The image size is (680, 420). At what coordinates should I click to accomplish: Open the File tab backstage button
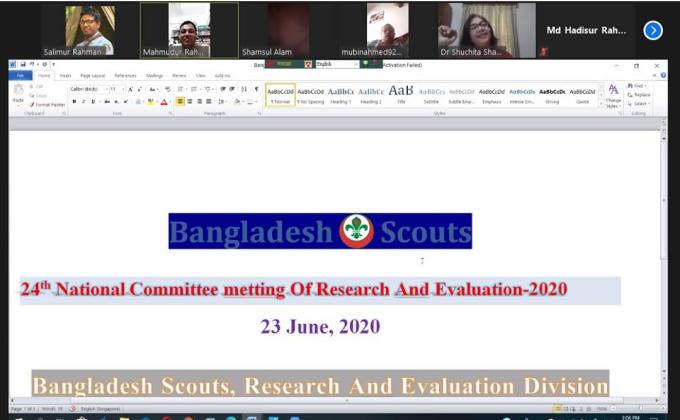(x=20, y=75)
